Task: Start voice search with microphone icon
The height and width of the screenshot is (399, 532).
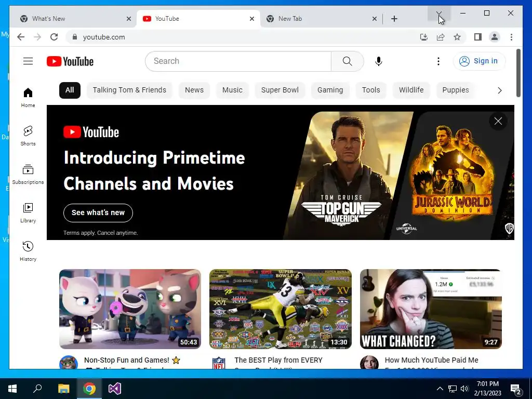Action: (x=379, y=61)
